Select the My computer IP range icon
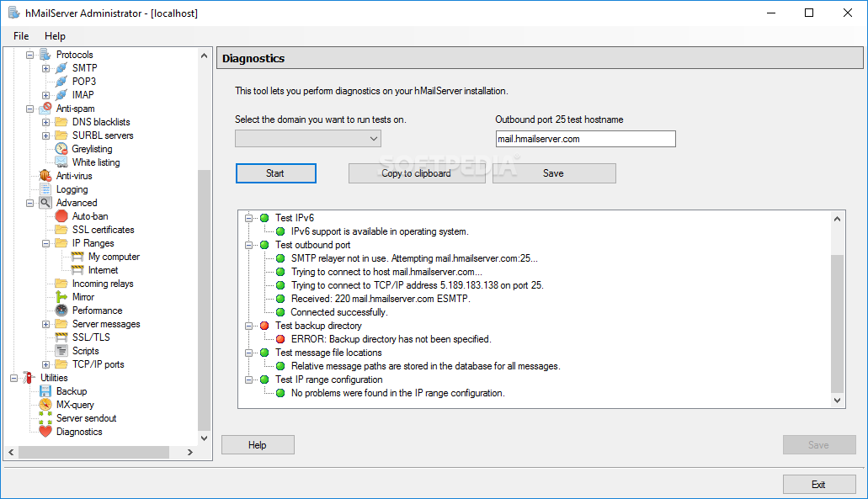The width and height of the screenshot is (868, 499). (x=77, y=257)
